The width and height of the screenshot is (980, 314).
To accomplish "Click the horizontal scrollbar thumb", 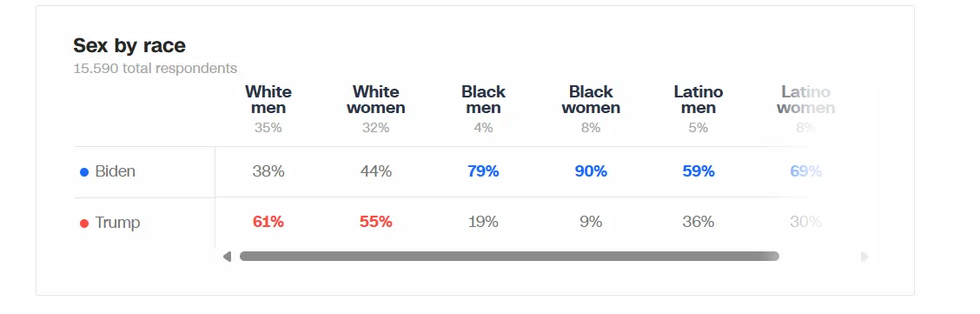I will (x=509, y=257).
